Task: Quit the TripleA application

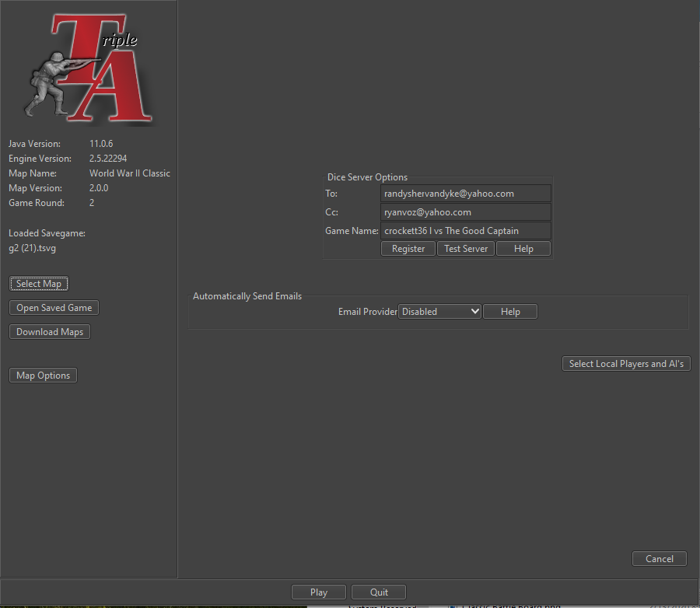Action: click(379, 592)
